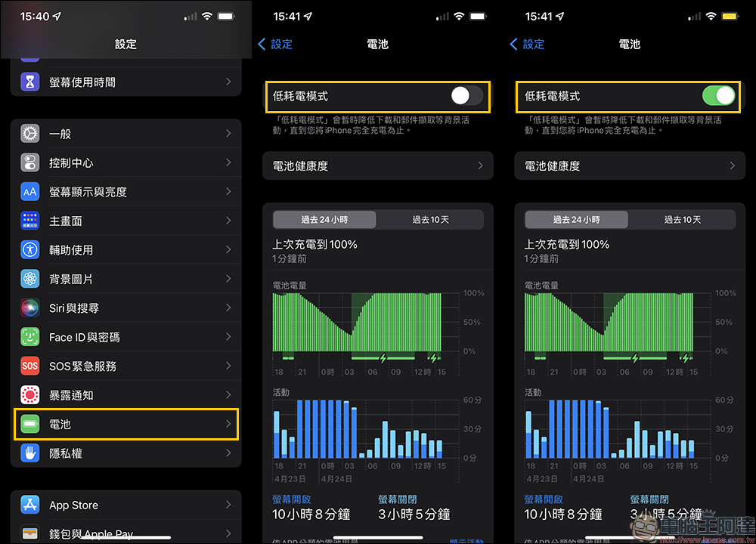Viewport: 756px width, 544px height.
Task: Open Battery Health chevron in right screen
Action: 733,165
